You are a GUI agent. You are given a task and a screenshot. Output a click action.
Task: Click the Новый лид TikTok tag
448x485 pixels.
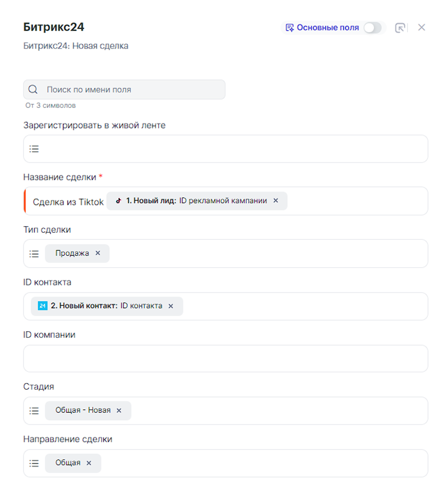192,201
